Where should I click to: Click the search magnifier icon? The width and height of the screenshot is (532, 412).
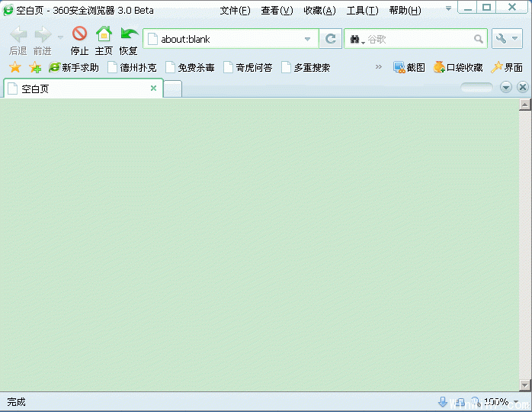click(479, 39)
